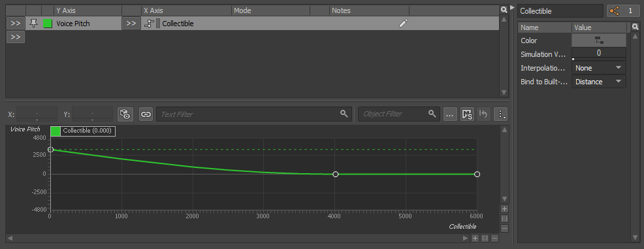
Task: Click the green Voice Pitch color swatch
Action: tap(48, 24)
